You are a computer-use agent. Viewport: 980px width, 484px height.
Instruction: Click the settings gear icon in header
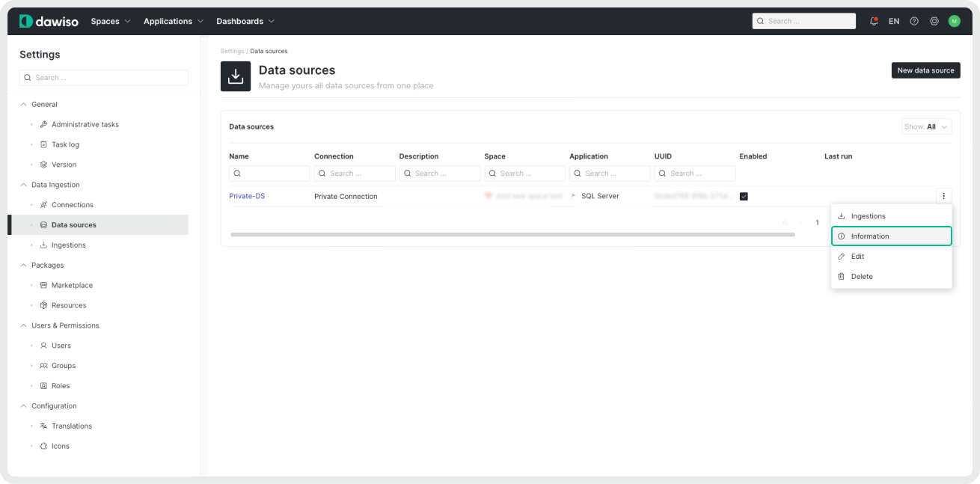934,21
